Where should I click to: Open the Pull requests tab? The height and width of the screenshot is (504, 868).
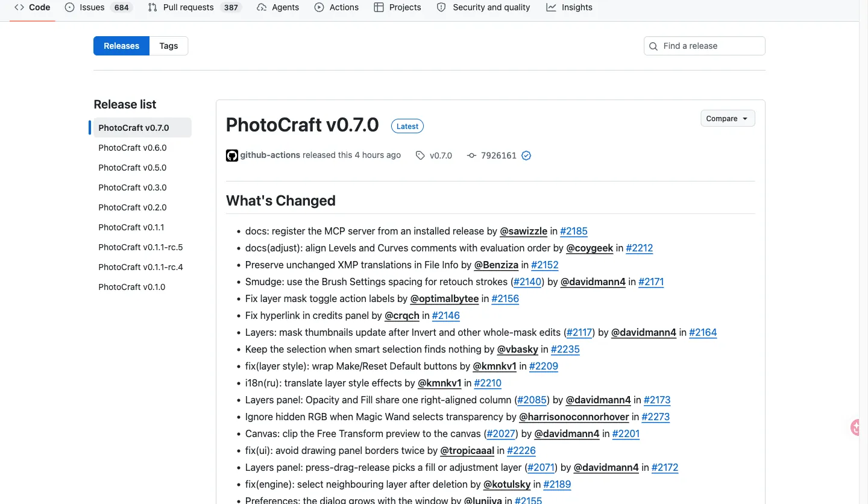[x=195, y=7]
